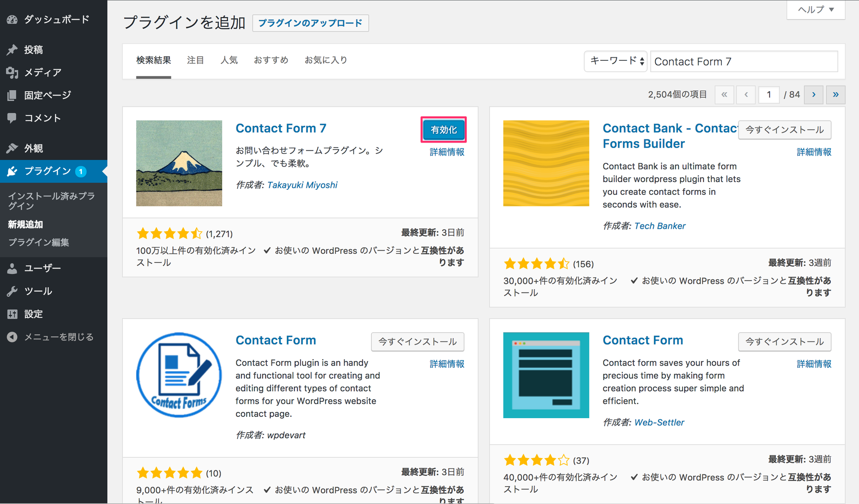Open author link Tech Banker
Screen dimensions: 859x504
[x=659, y=226]
